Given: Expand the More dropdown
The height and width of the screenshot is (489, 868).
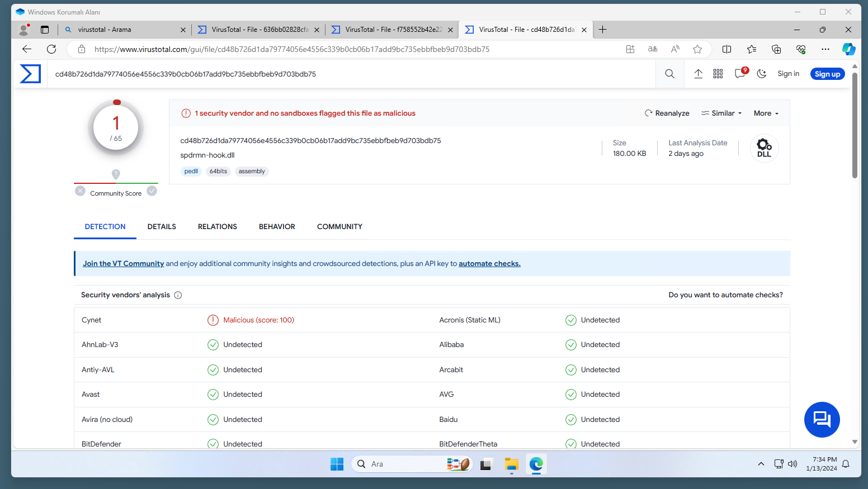Looking at the screenshot, I should (x=766, y=113).
